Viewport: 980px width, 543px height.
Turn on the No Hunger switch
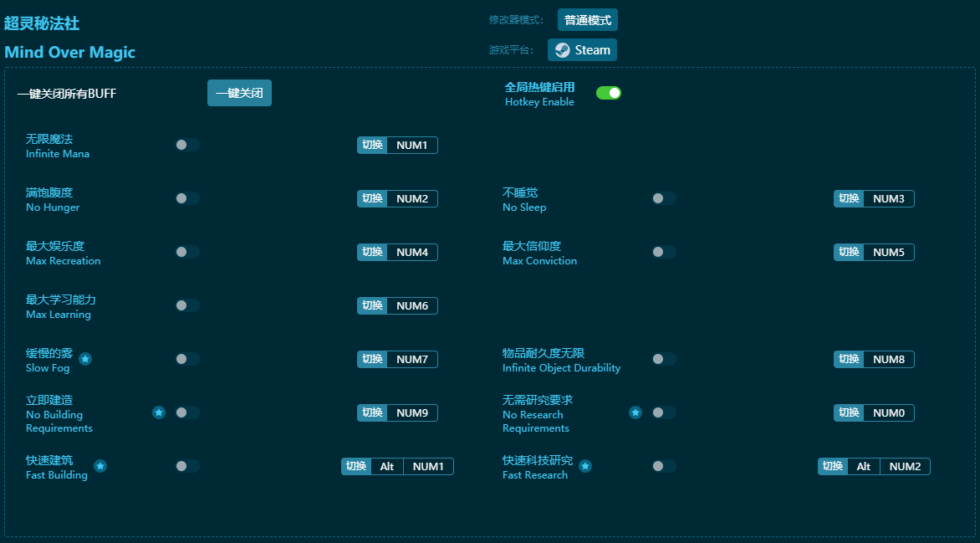[x=186, y=198]
